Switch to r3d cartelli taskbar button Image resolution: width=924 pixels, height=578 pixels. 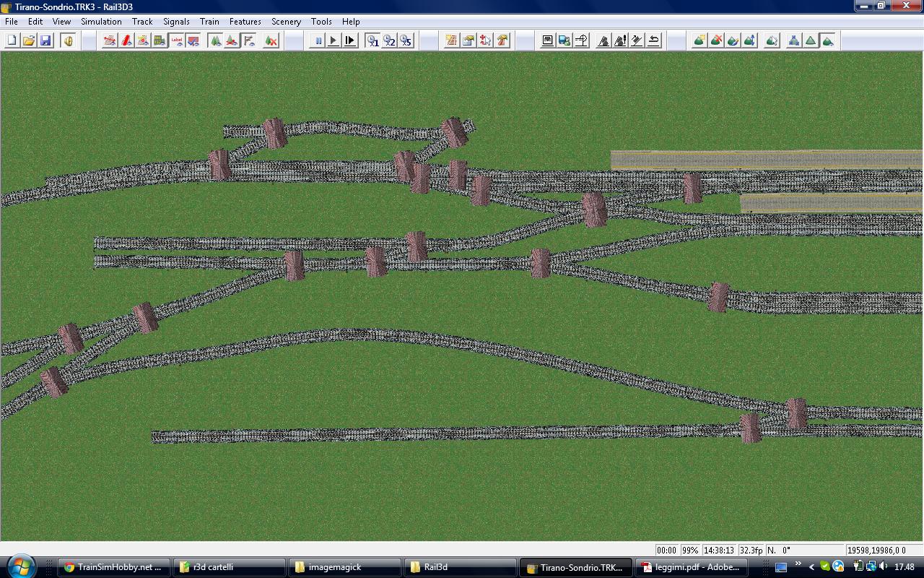click(229, 567)
